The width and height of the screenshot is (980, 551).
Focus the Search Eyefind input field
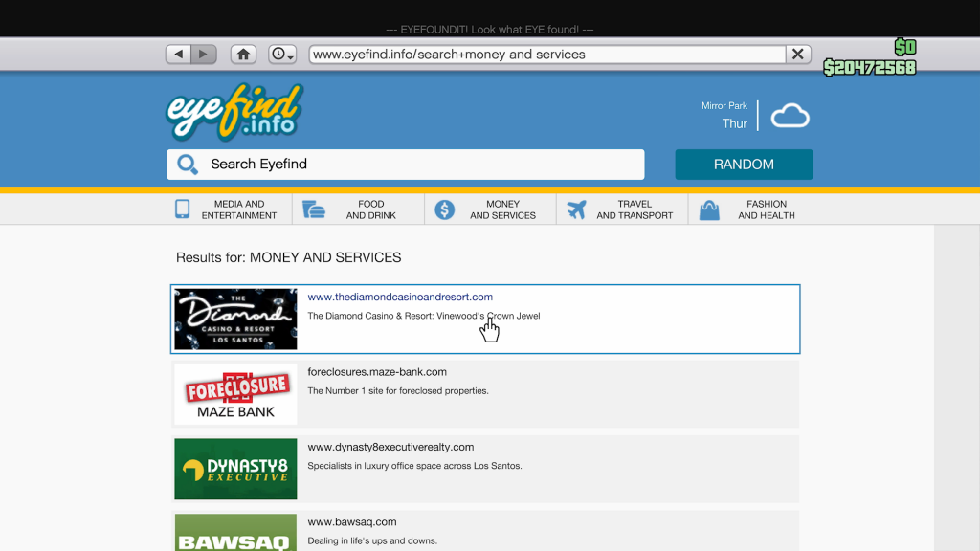[x=421, y=165]
